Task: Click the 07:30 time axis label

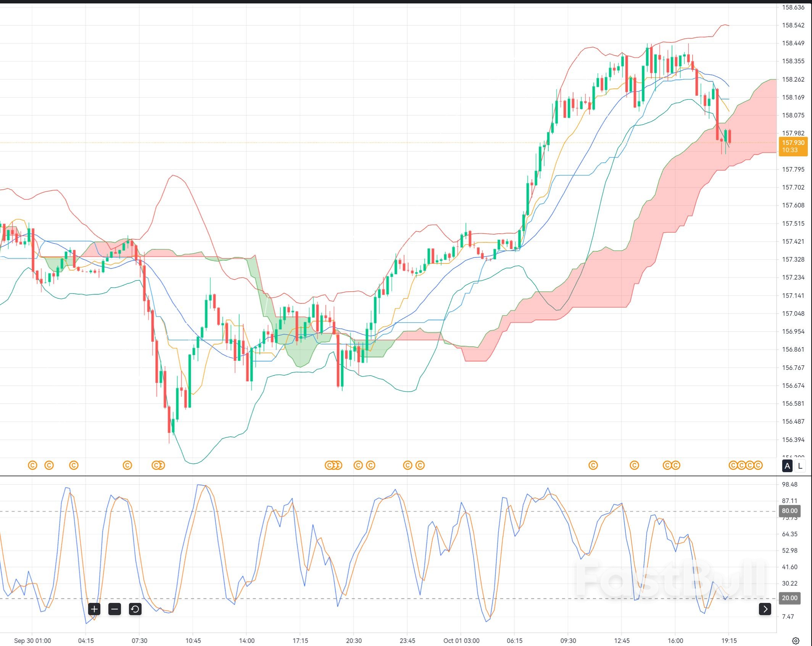Action: (x=139, y=641)
